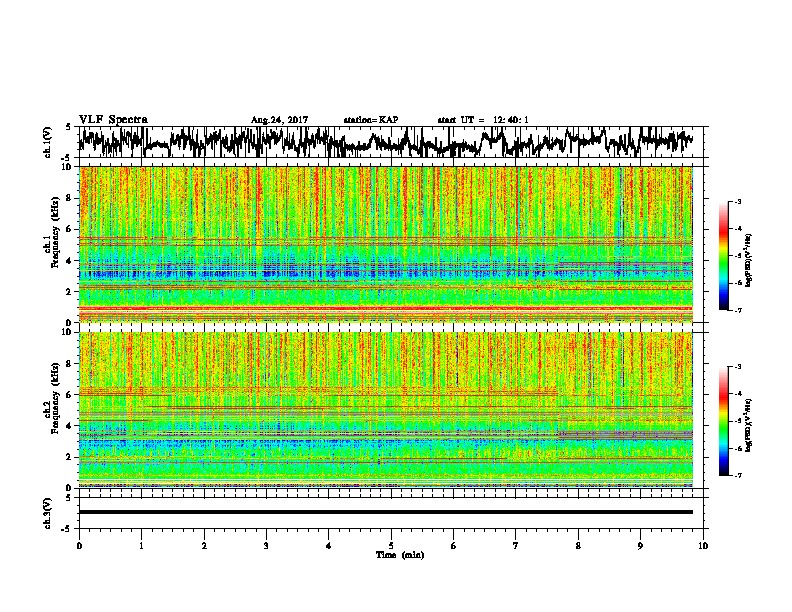This screenshot has height=612, width=792.
Task: Click the "-5" tick on ch.3(V) axis
Action: tap(67, 529)
